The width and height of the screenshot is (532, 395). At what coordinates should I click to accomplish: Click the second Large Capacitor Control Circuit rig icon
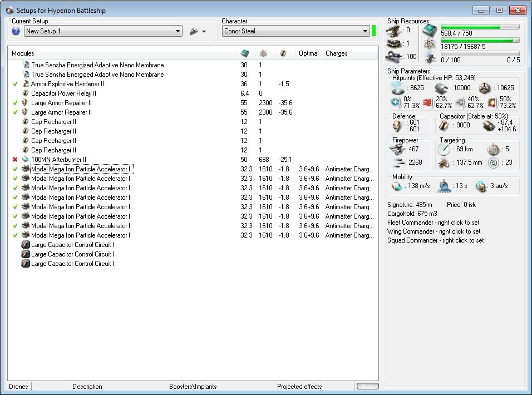pyautogui.click(x=26, y=254)
